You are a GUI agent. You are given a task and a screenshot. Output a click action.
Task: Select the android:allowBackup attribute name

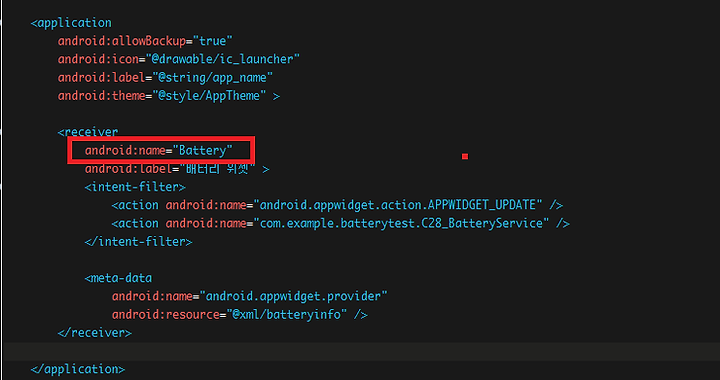click(x=122, y=41)
